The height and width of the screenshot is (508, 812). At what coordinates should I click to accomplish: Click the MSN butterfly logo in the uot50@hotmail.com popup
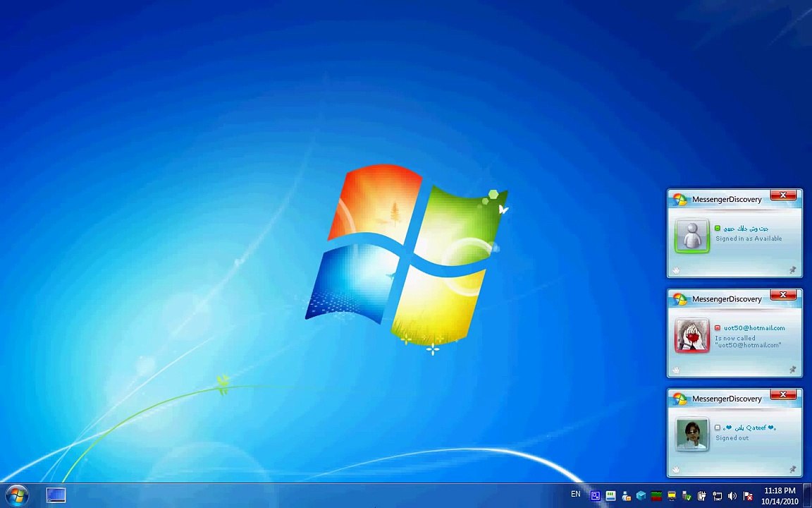pos(680,299)
